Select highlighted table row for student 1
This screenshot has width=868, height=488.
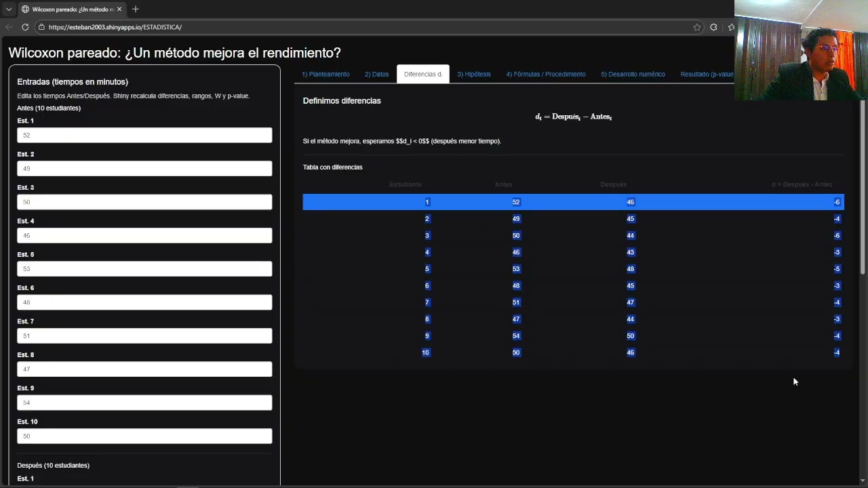pos(573,202)
